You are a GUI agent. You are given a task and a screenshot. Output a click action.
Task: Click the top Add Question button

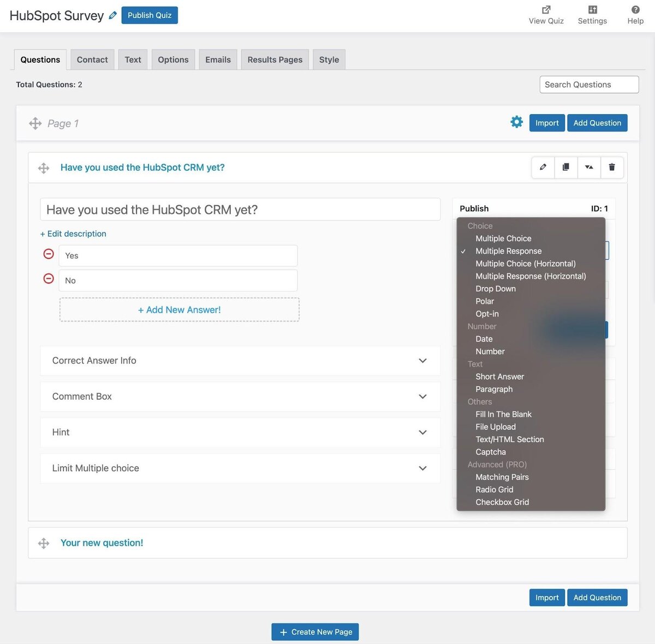[597, 123]
